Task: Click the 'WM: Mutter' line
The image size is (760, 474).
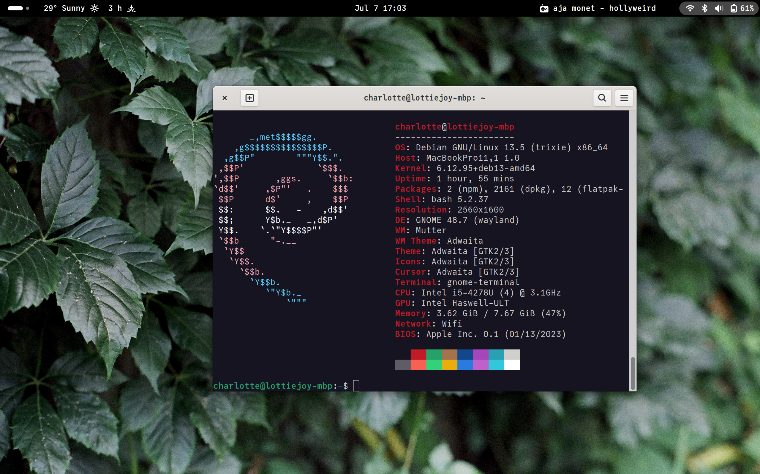Action: click(420, 230)
